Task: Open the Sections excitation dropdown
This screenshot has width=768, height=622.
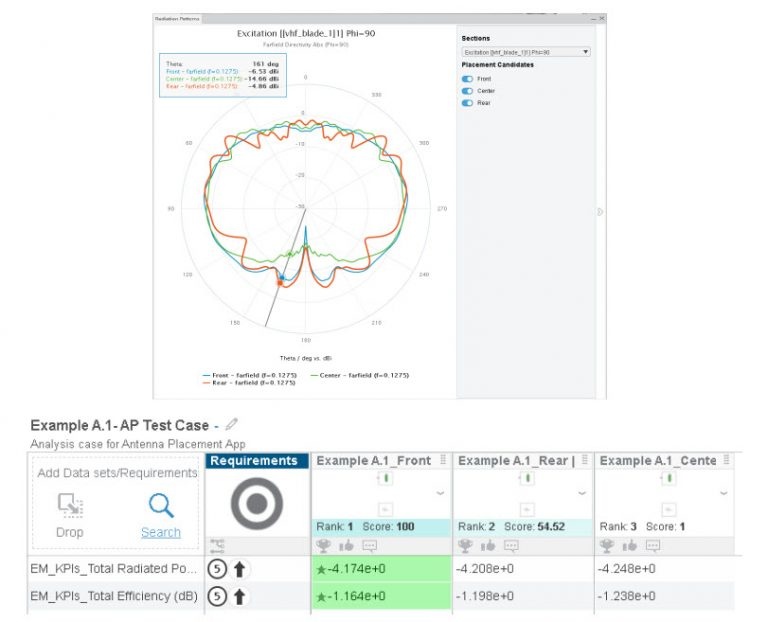Action: (x=526, y=52)
